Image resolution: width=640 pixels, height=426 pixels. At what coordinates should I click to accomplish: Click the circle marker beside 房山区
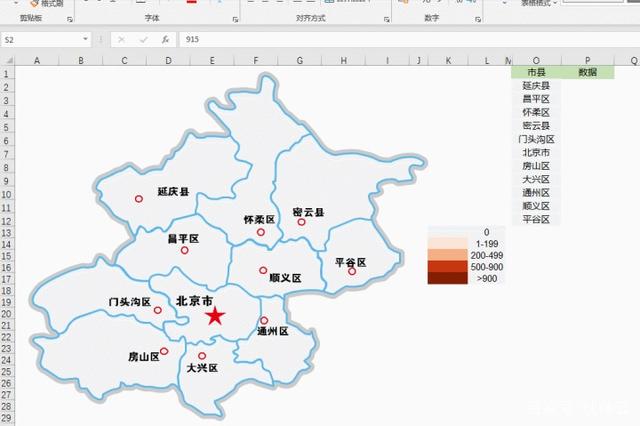[x=164, y=351]
